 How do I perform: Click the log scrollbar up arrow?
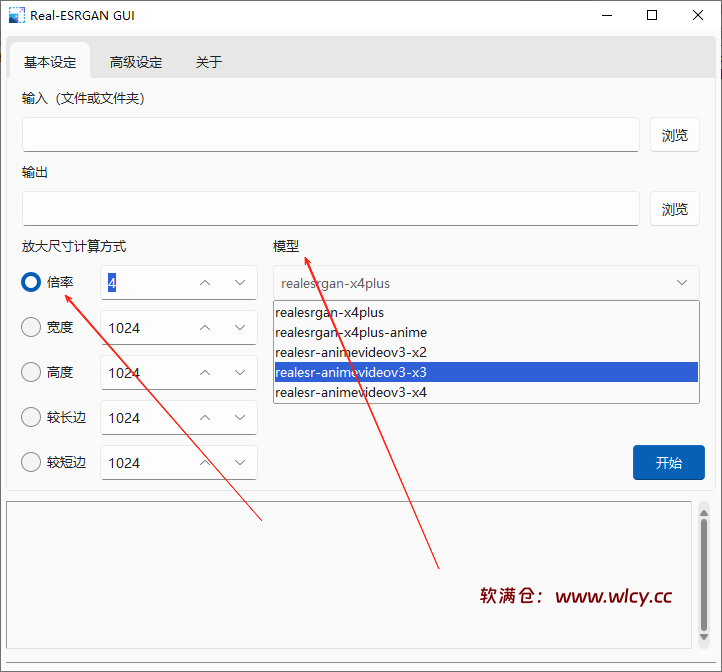point(704,512)
